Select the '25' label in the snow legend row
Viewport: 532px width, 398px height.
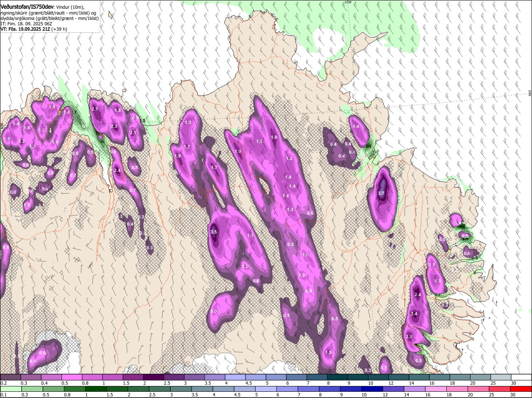click(x=493, y=383)
